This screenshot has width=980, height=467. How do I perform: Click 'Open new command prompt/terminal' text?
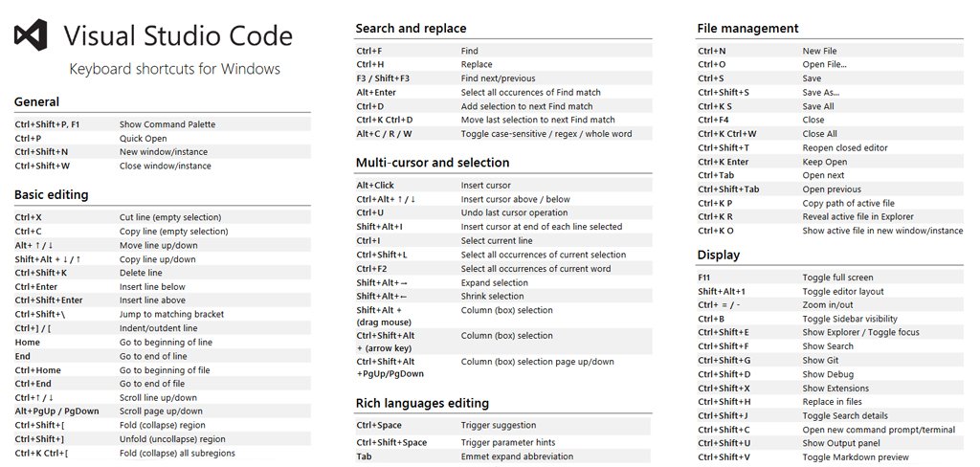pyautogui.click(x=879, y=430)
